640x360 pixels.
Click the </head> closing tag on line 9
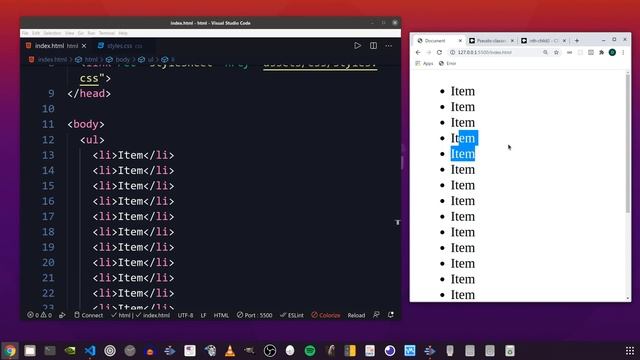pos(89,93)
